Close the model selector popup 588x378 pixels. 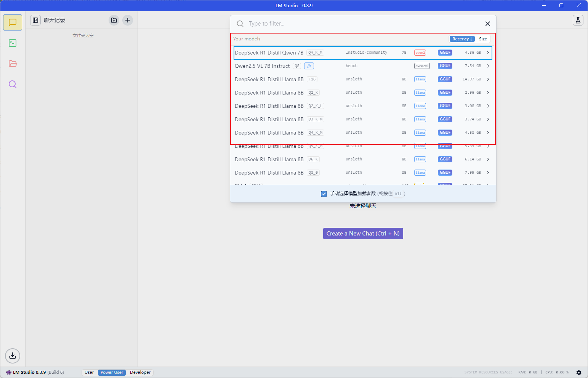point(488,24)
